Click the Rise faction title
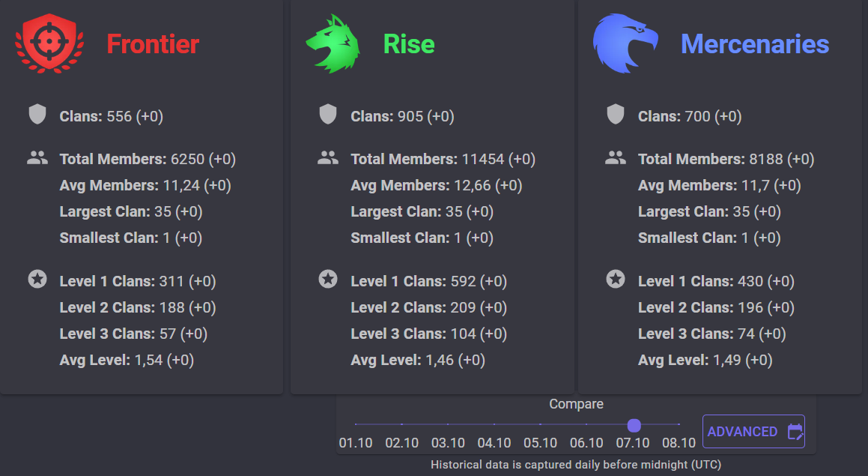This screenshot has width=868, height=476. (409, 44)
